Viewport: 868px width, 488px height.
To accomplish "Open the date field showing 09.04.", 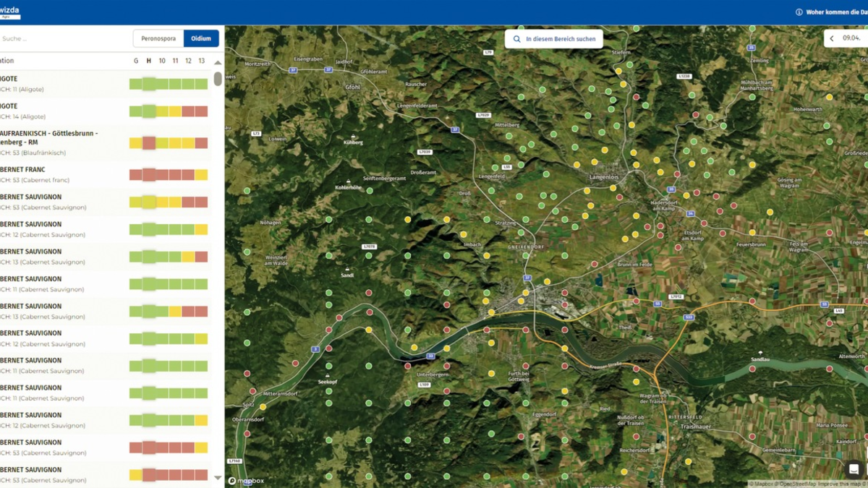I will click(852, 37).
